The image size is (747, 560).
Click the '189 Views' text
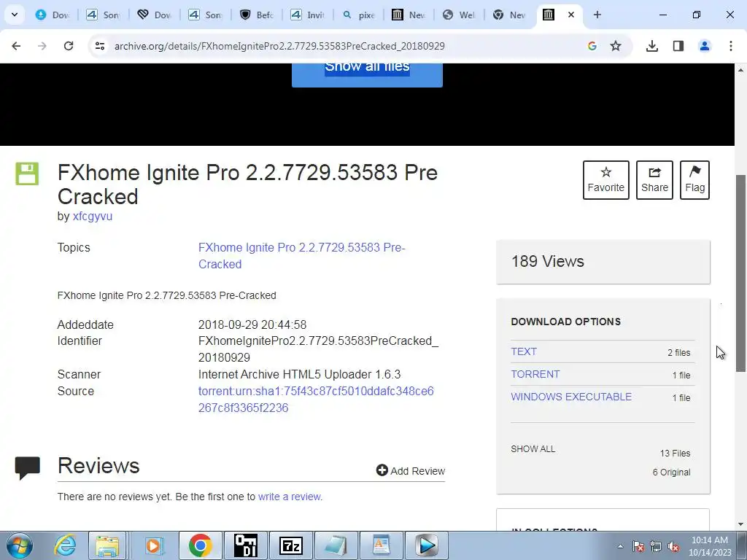coord(547,262)
